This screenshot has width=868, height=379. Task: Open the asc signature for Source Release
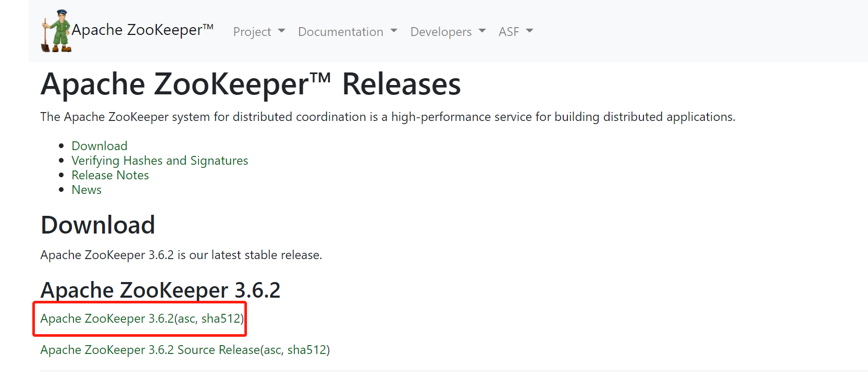272,350
